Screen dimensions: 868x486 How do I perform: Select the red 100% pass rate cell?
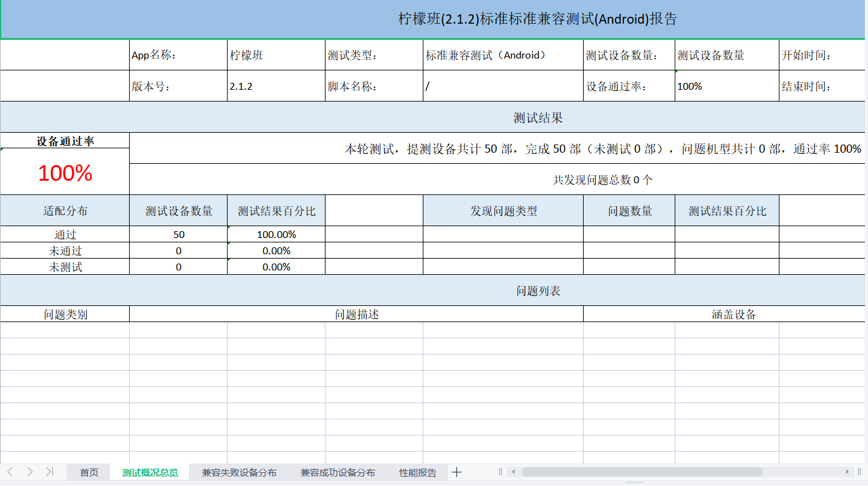click(x=64, y=173)
